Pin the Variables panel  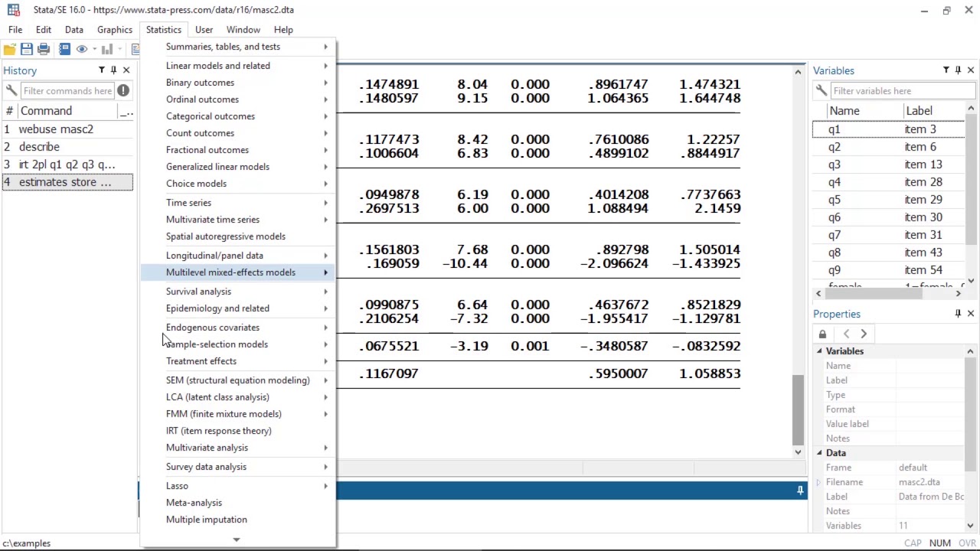(x=958, y=70)
